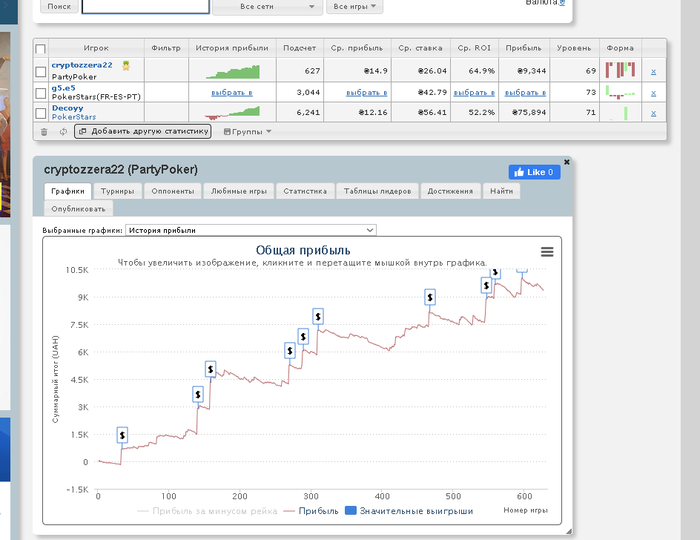Open the Любимые игры tab
This screenshot has height=540, width=700.
(239, 191)
